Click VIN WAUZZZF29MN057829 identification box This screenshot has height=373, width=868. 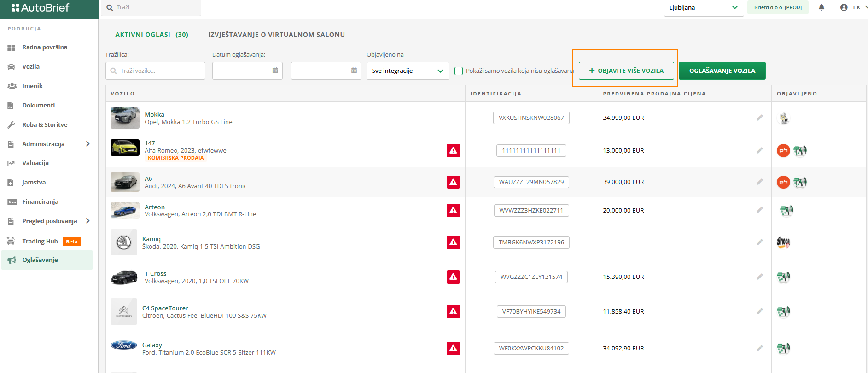[x=531, y=182]
